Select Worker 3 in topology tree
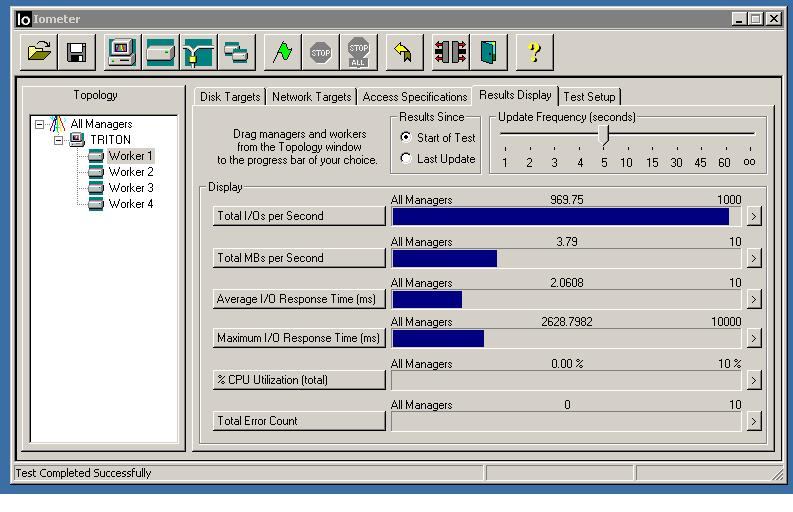 point(131,188)
